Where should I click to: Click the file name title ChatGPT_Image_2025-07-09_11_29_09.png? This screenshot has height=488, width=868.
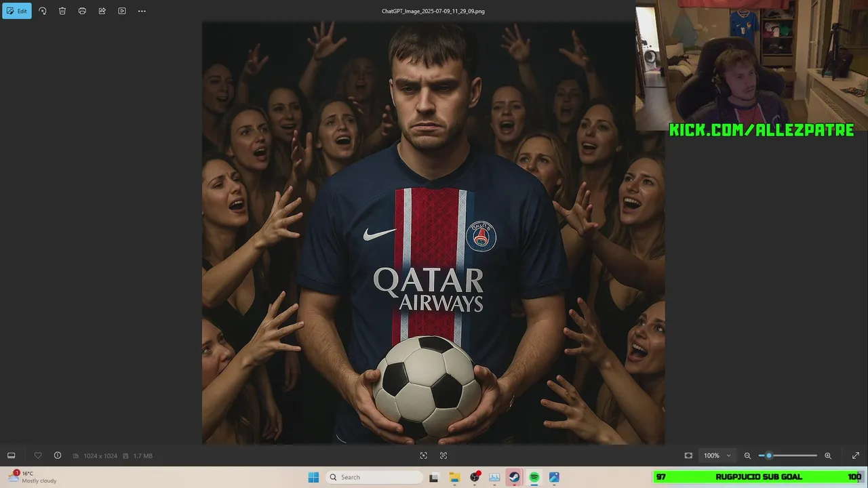point(433,11)
